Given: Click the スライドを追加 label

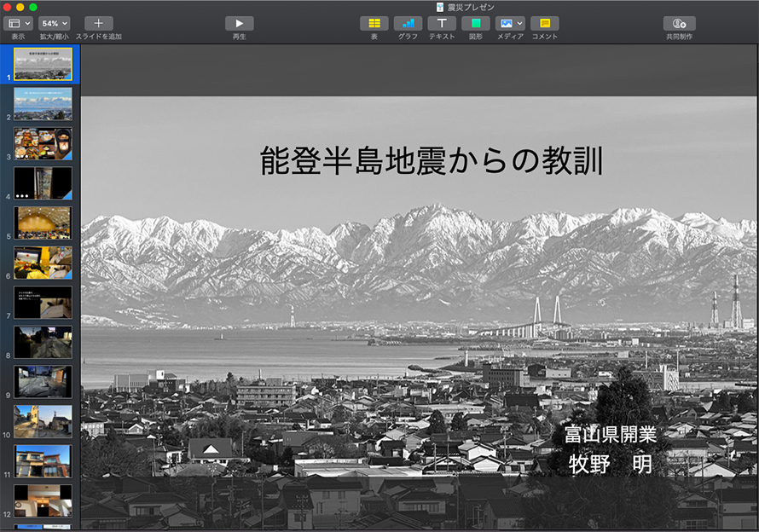Looking at the screenshot, I should [x=98, y=37].
